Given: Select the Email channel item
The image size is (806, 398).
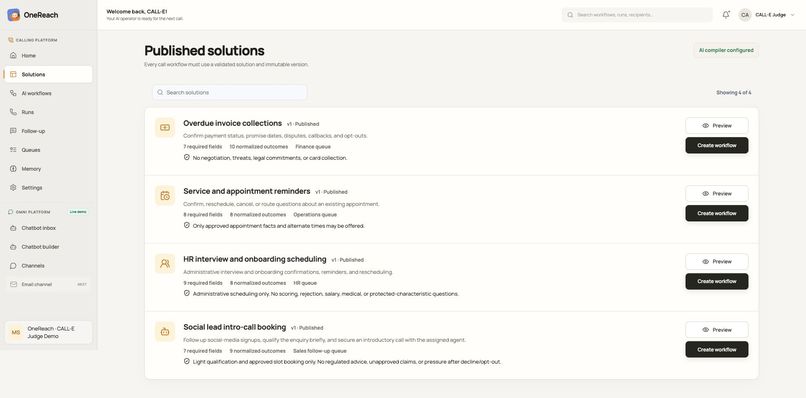Looking at the screenshot, I should (48, 284).
